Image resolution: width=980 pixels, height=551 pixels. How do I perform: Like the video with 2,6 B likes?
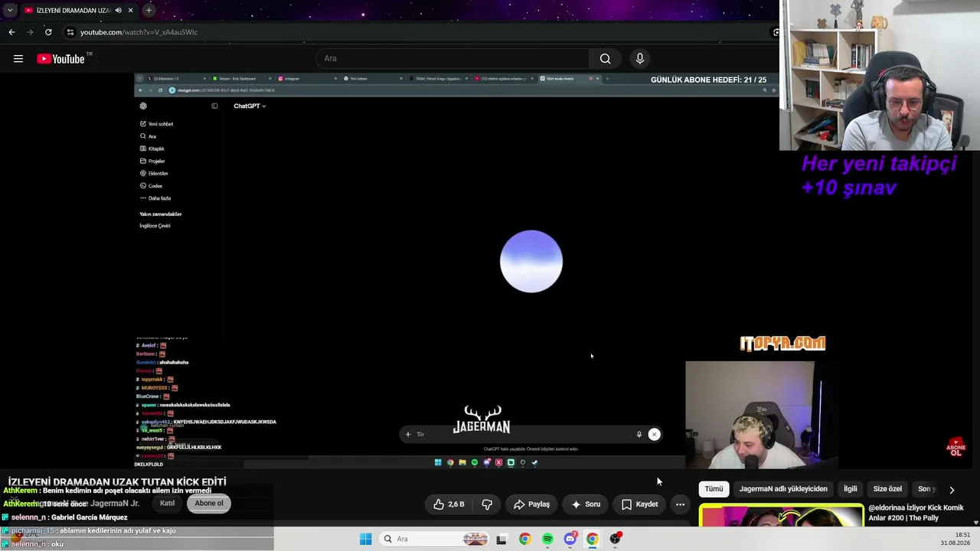[x=449, y=504]
